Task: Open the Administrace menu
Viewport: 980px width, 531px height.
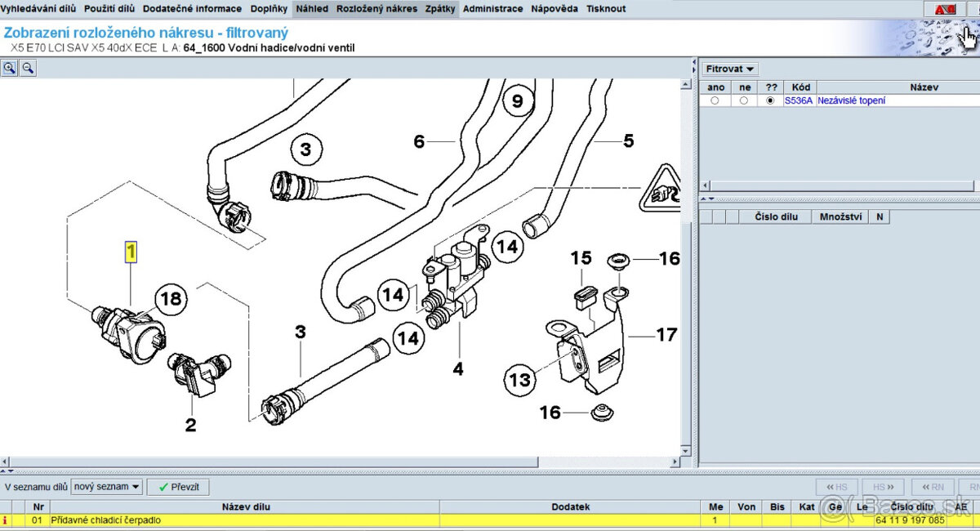Action: 492,9
